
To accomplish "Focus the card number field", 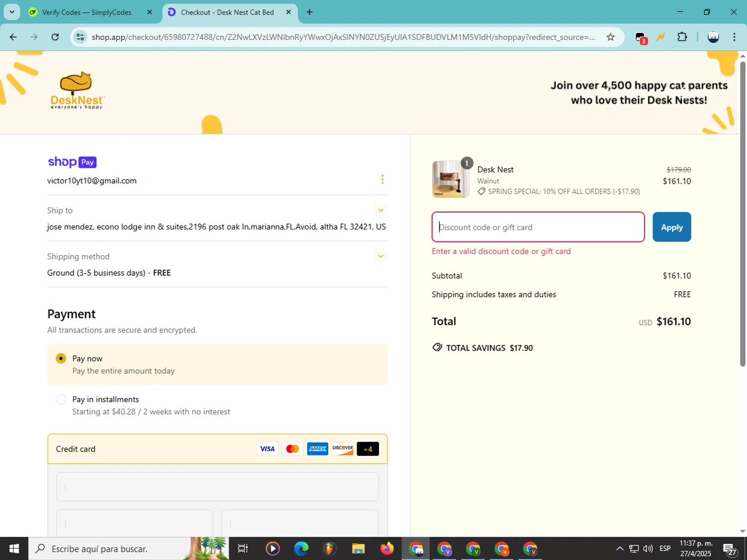I will 218,486.
